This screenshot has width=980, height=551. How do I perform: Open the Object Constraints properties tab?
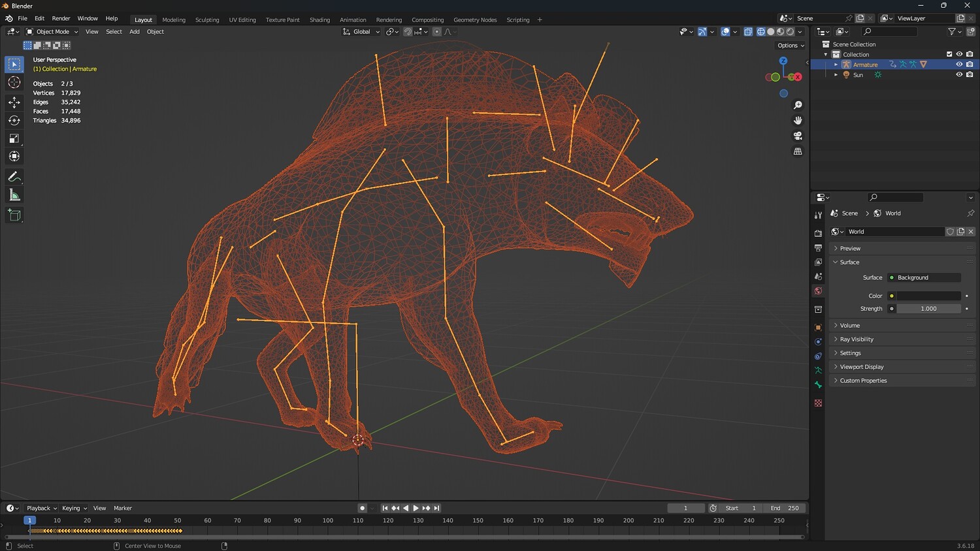[x=818, y=356]
